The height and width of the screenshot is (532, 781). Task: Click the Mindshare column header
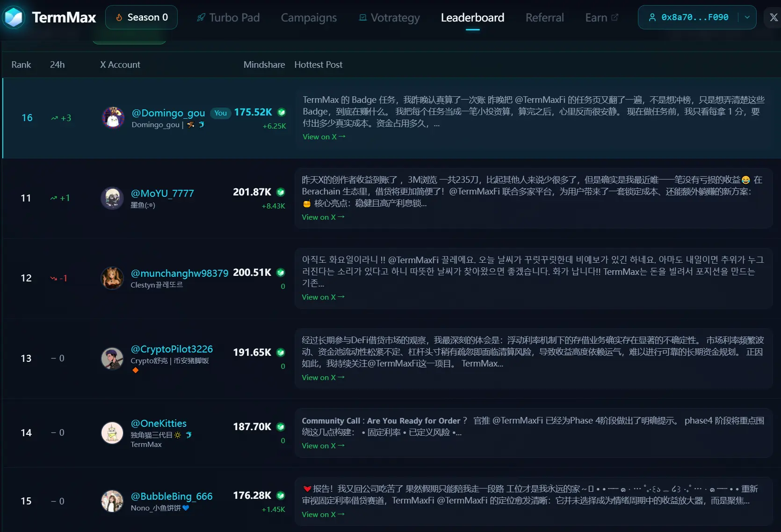(x=264, y=65)
